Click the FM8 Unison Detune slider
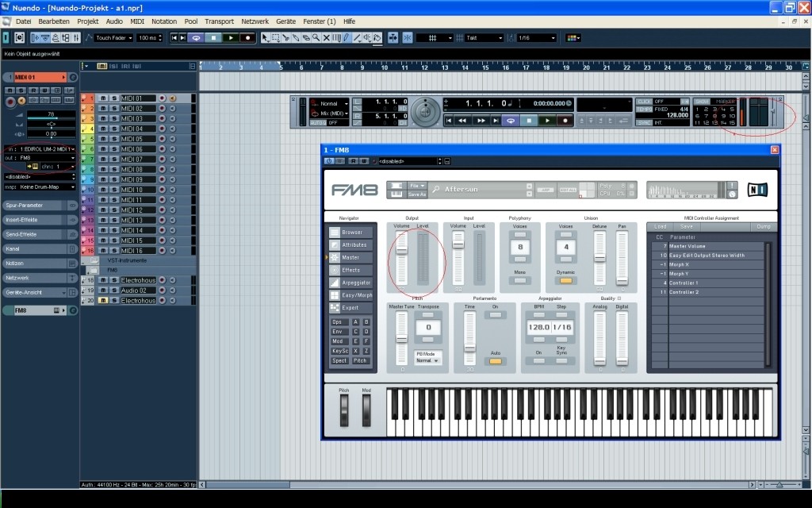Viewport: 812px width, 508px height. (x=599, y=258)
